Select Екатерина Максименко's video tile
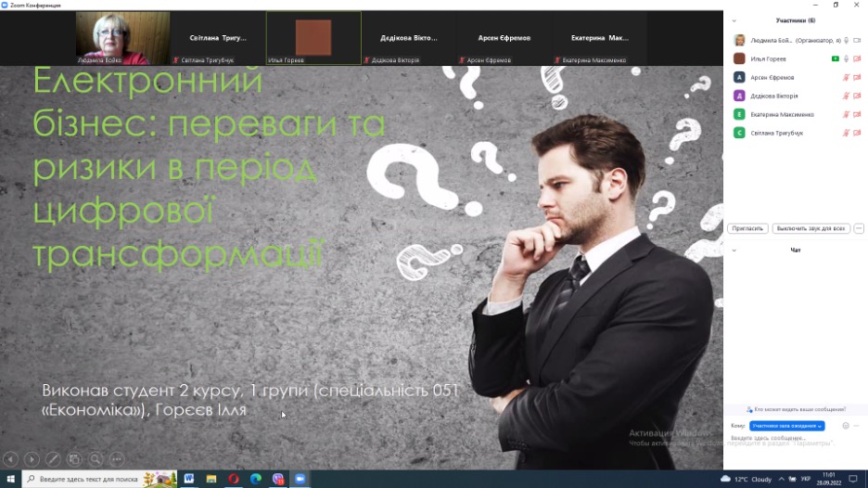This screenshot has width=868, height=488. click(x=599, y=38)
